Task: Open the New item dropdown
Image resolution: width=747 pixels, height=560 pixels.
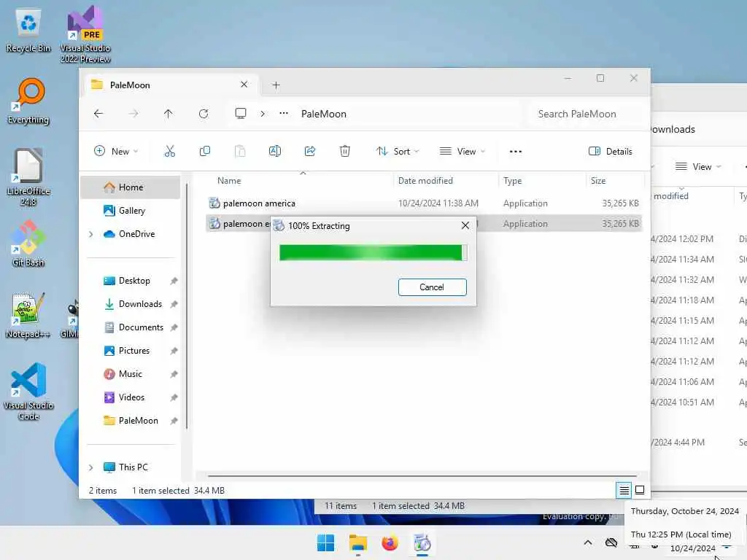Action: (116, 152)
